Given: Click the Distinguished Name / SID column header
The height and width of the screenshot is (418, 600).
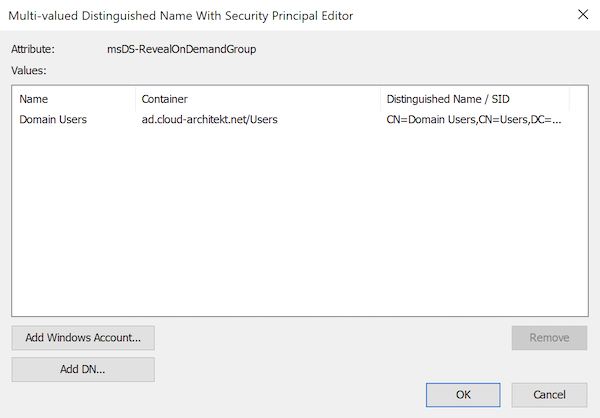Looking at the screenshot, I should pos(475,99).
